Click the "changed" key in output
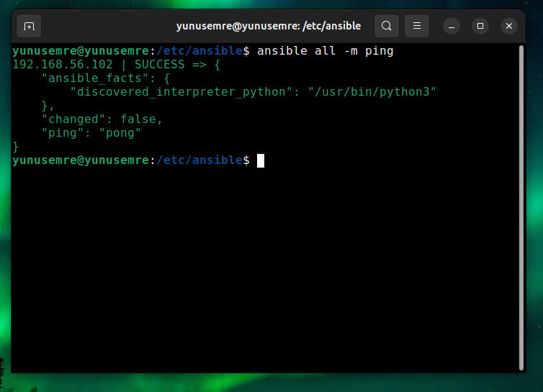Image resolution: width=543 pixels, height=392 pixels. pos(73,119)
